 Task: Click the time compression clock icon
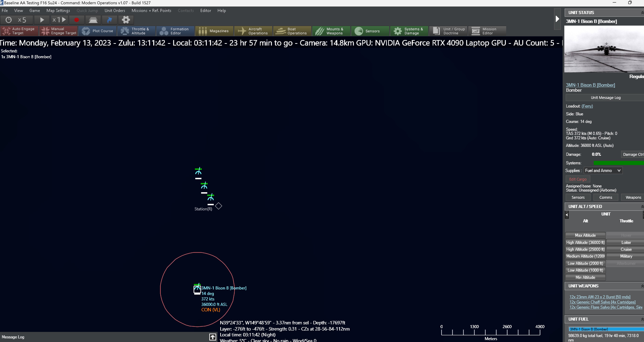click(9, 20)
